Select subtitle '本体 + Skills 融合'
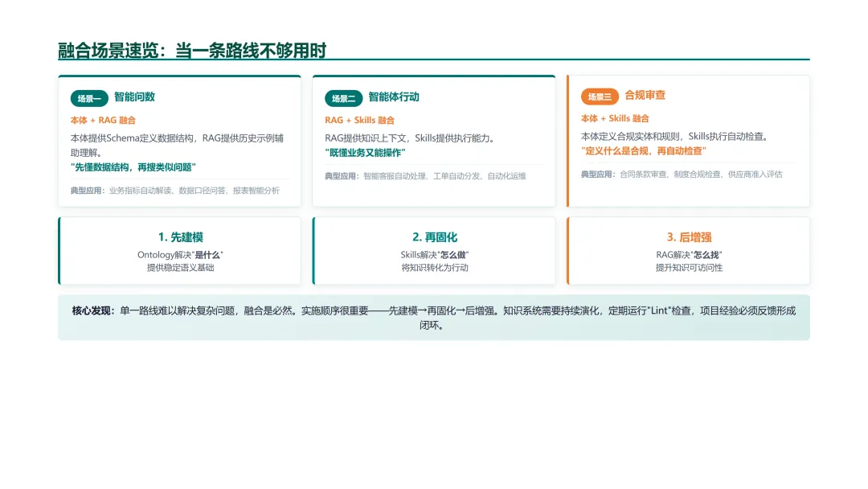 click(615, 118)
